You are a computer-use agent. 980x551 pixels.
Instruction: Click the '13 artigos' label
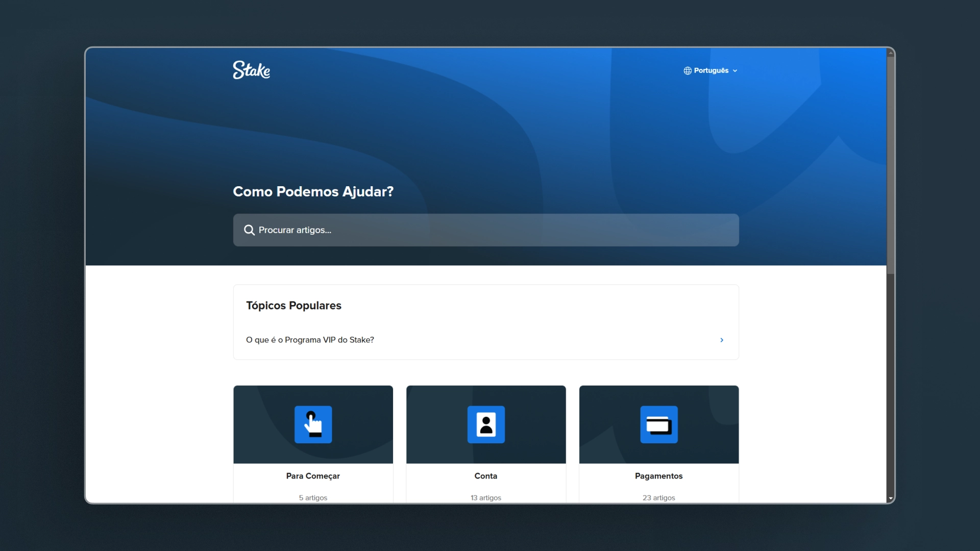(x=486, y=497)
